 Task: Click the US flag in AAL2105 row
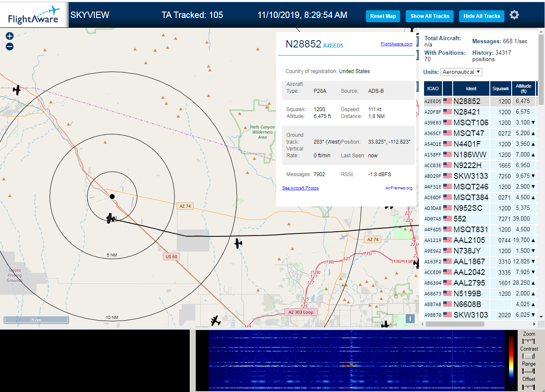point(448,240)
